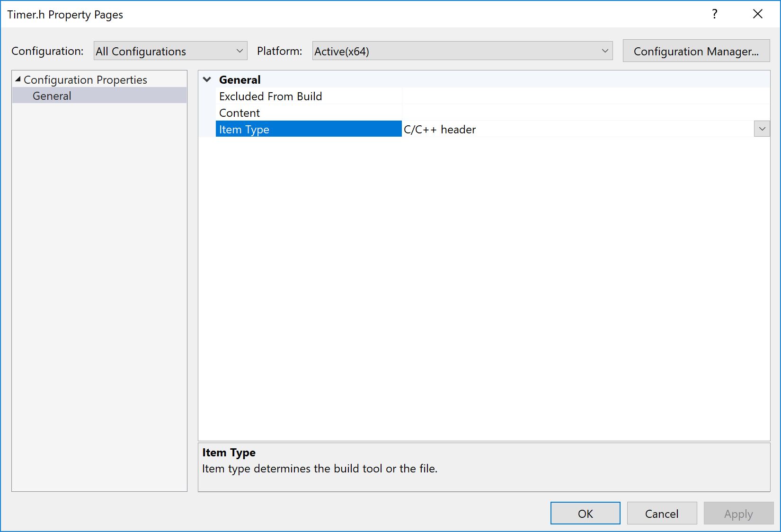Select the Excluded From Build property row
This screenshot has height=532, width=781.
(x=270, y=96)
